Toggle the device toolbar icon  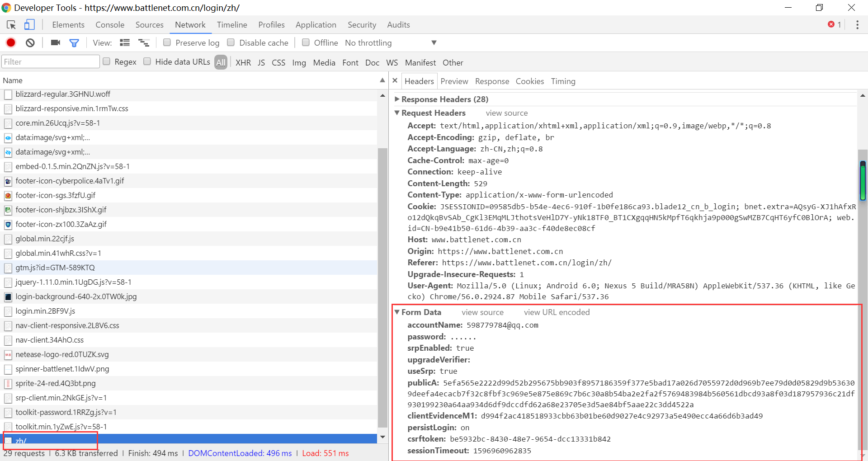click(29, 24)
